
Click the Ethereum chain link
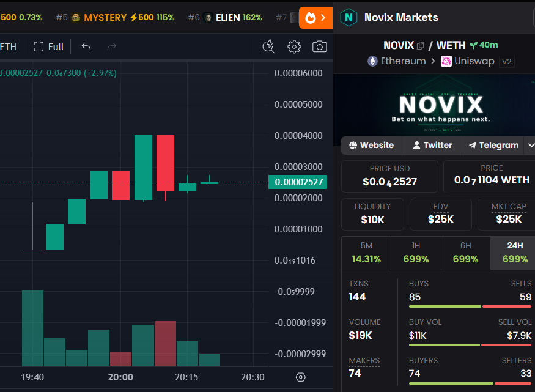tap(397, 61)
